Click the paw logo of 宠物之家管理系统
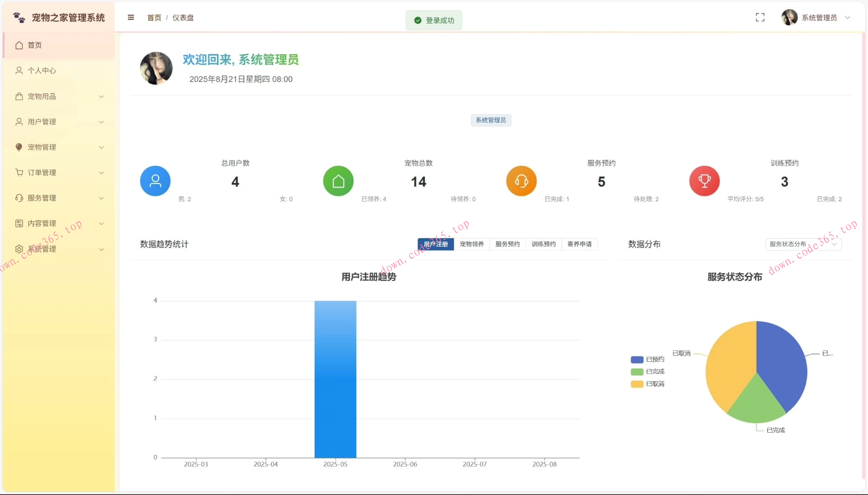 18,17
